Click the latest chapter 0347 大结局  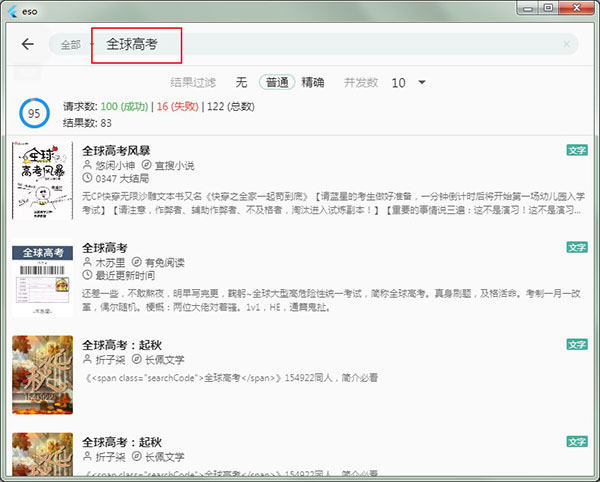[122, 179]
